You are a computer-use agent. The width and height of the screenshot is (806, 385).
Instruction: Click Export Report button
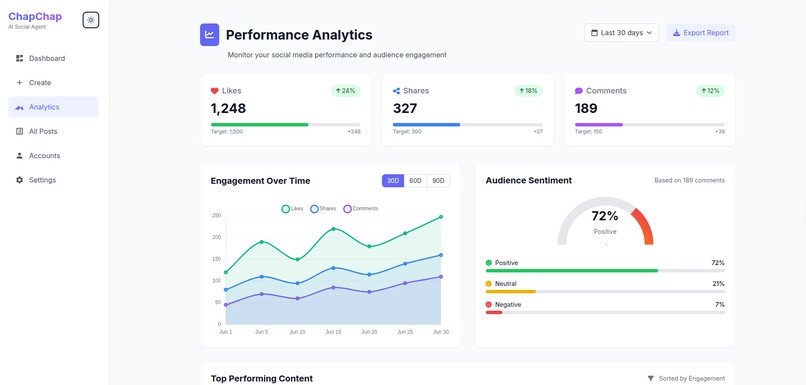click(x=701, y=32)
